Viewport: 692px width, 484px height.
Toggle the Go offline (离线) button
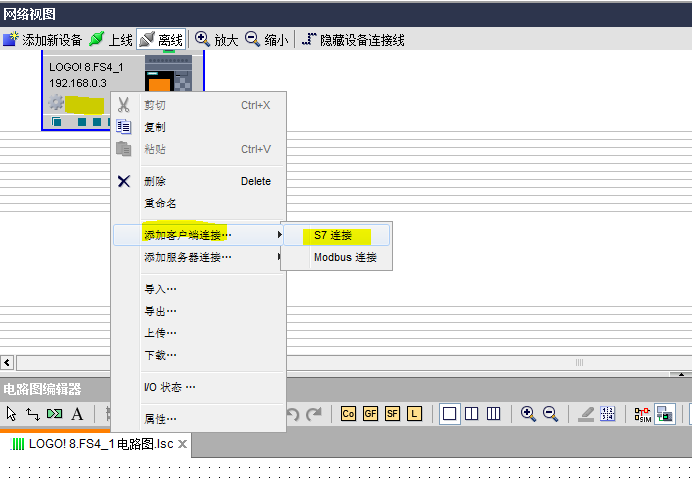point(161,40)
